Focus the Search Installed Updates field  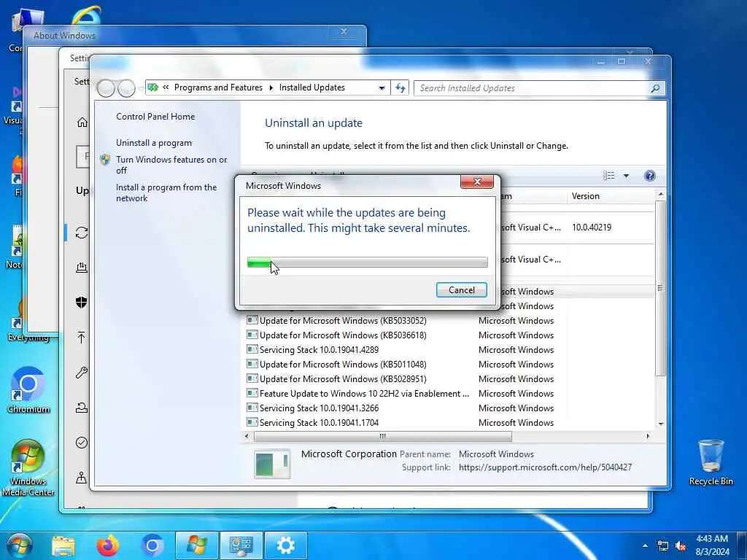point(531,88)
